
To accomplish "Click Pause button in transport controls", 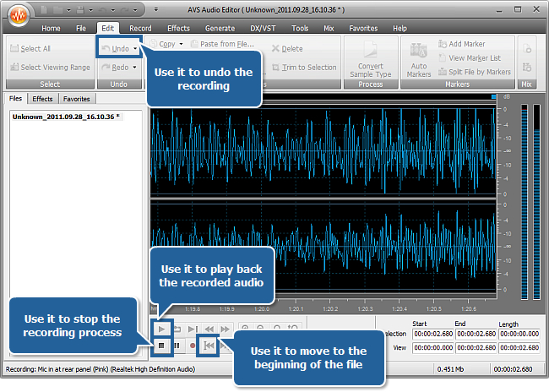I will 177,346.
